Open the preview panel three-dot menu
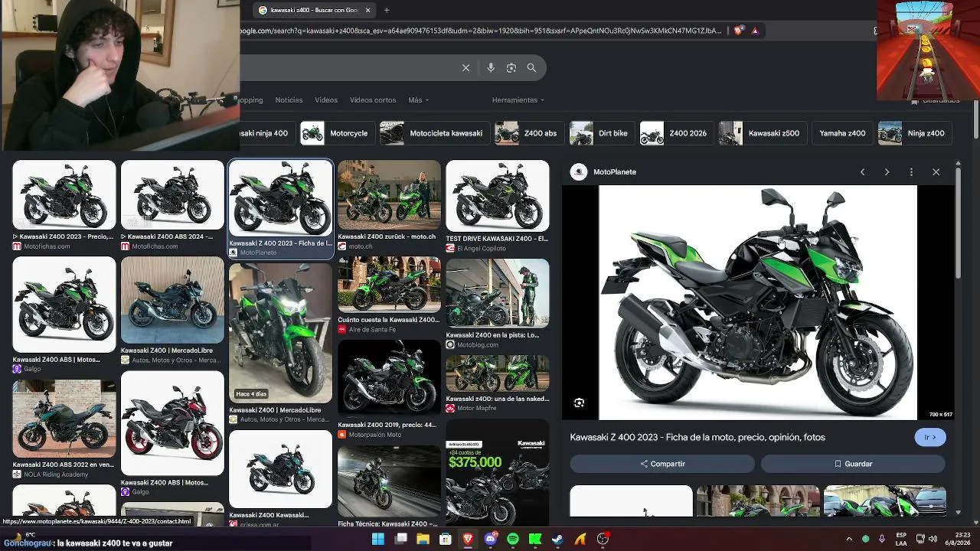 911,172
